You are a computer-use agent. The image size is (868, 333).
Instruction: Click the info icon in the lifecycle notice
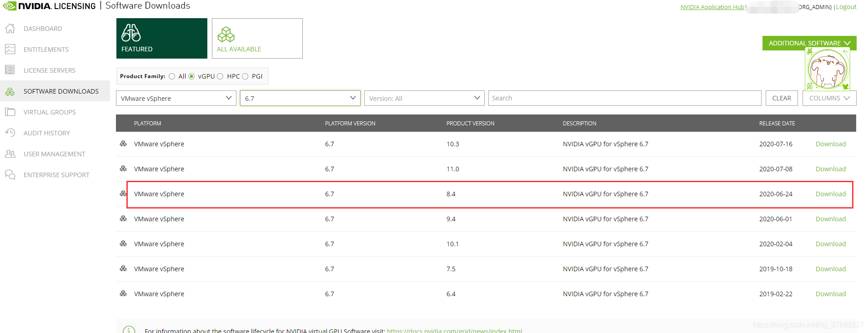point(129,330)
